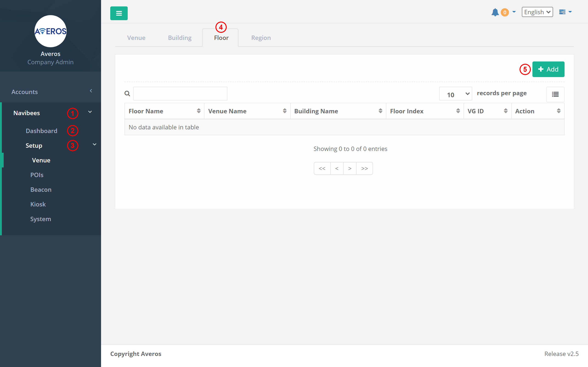Sort by Venue Name column arrows

pos(285,111)
